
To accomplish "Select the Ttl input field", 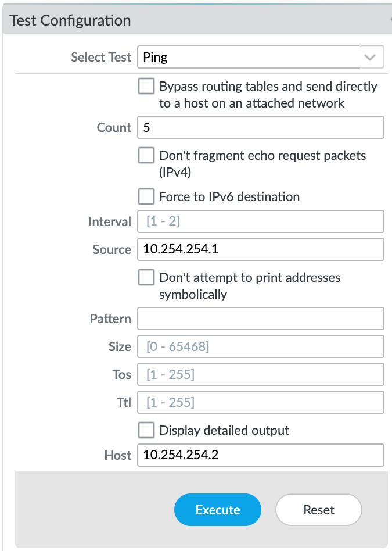I will click(260, 402).
